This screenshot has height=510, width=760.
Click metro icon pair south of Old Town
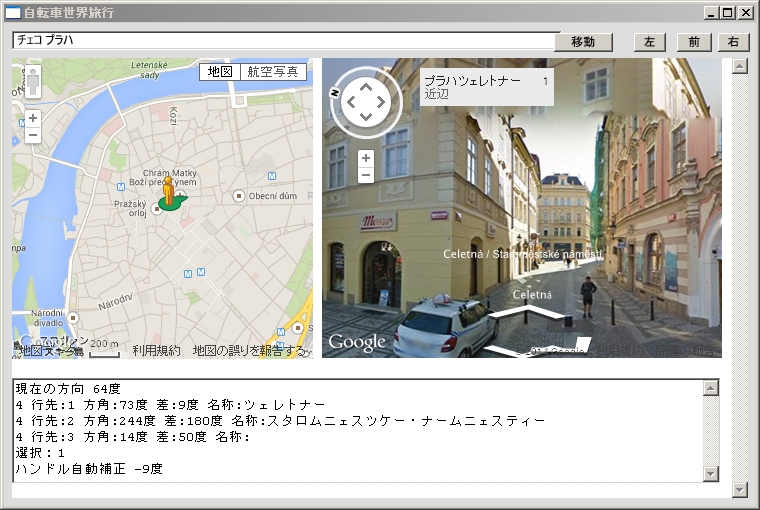coord(194,273)
